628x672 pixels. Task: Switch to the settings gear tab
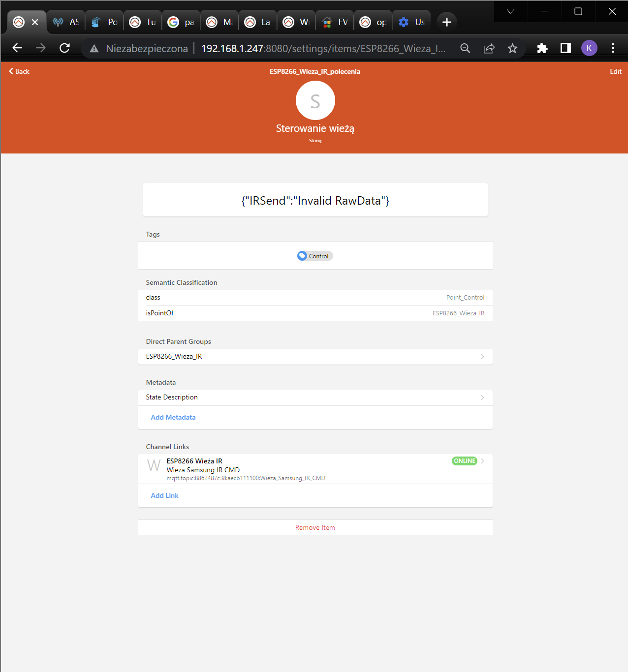411,22
